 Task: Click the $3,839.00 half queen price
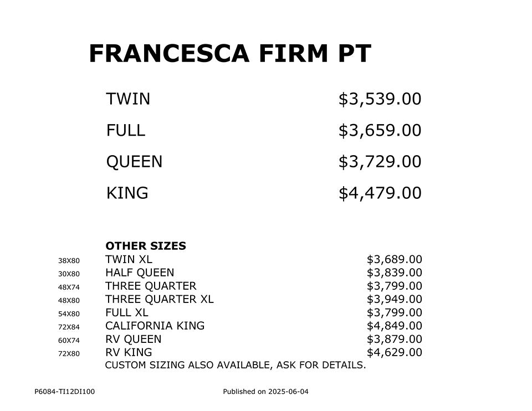[x=394, y=273]
